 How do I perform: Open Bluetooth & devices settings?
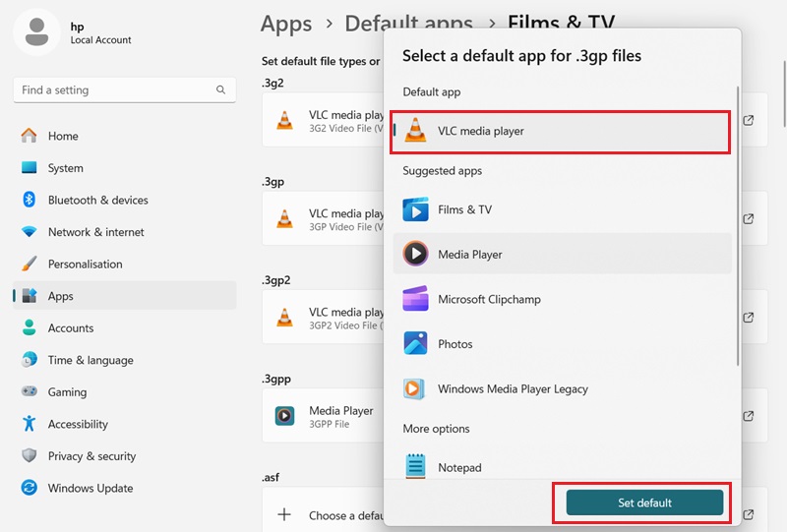pos(125,200)
